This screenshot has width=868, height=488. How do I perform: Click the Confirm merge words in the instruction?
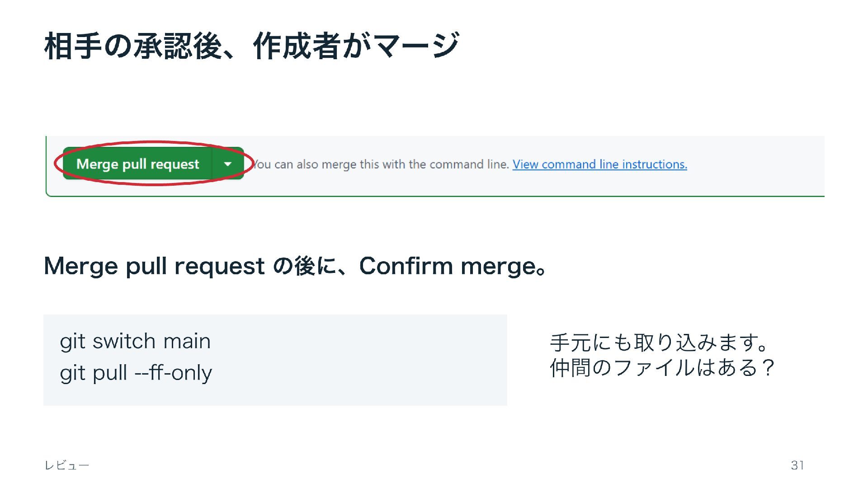(x=448, y=266)
